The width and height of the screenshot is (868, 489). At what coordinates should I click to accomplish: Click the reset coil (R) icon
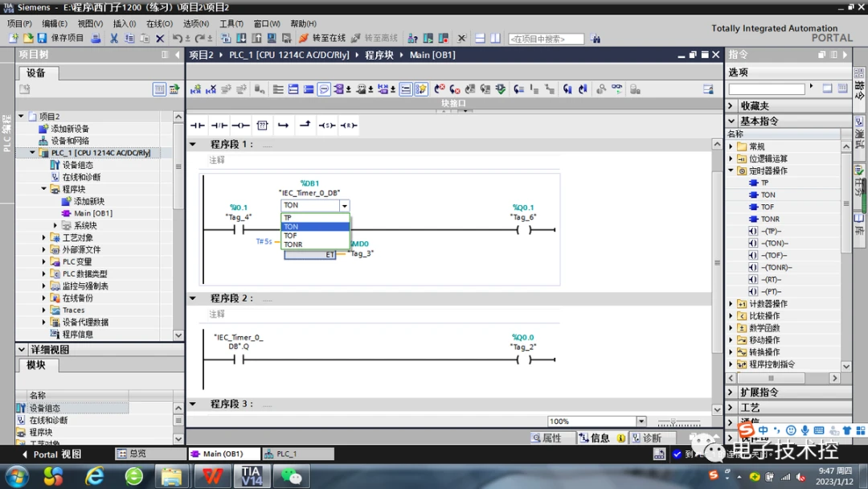(x=348, y=125)
